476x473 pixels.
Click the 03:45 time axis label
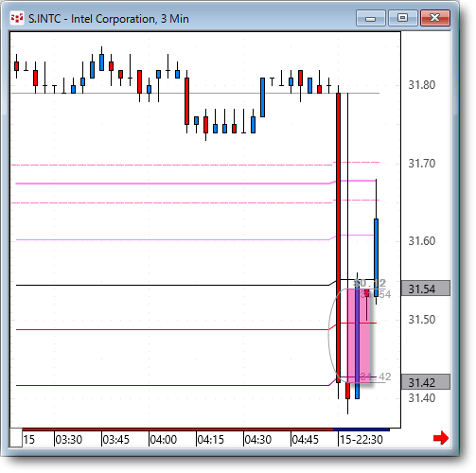(x=116, y=439)
